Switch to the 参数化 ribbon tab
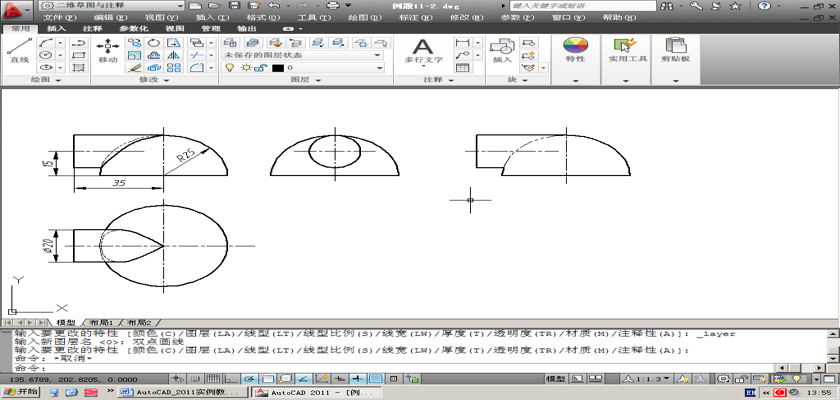This screenshot has height=400, width=840. [x=133, y=29]
